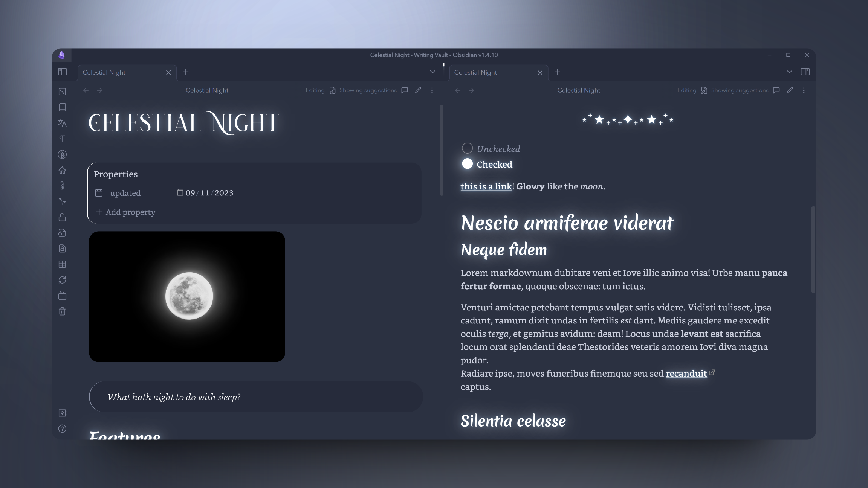Viewport: 868px width, 488px height.
Task: Click the pencil edit icon in the left pane
Action: tap(418, 90)
